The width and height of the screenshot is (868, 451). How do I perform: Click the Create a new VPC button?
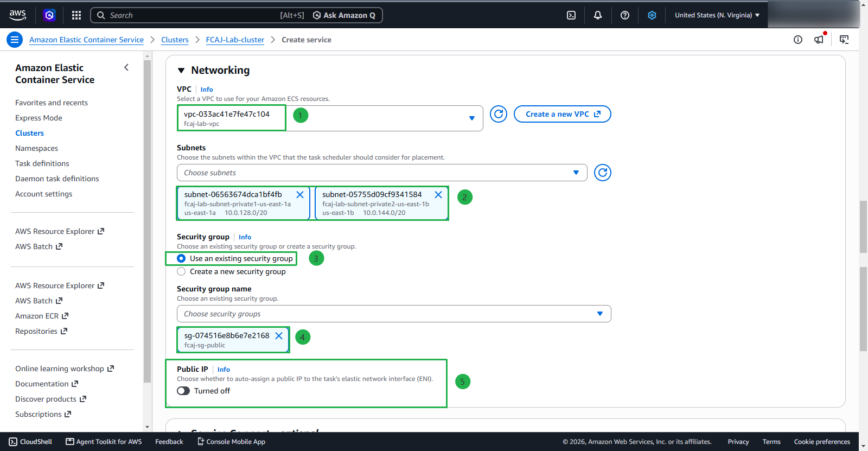563,114
